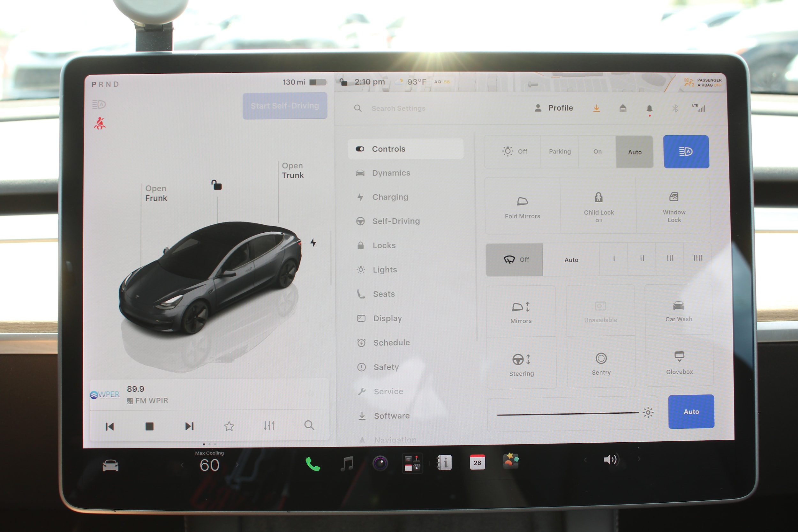Click the Search Settings field
Screen dimensions: 798x532
click(398, 109)
